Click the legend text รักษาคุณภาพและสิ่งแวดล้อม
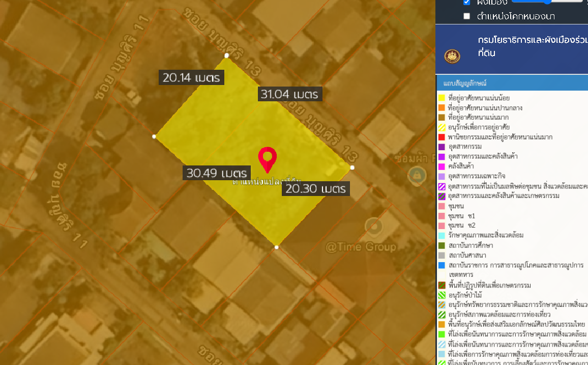The width and height of the screenshot is (588, 365). (486, 236)
